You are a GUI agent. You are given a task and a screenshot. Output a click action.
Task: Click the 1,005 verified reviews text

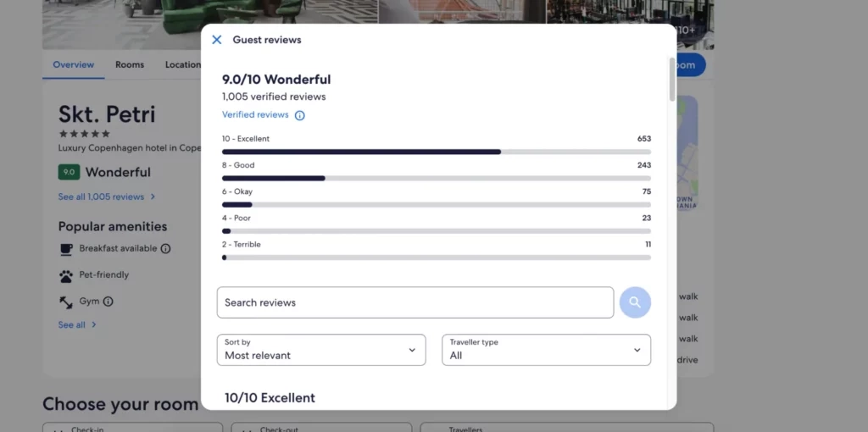tap(274, 97)
